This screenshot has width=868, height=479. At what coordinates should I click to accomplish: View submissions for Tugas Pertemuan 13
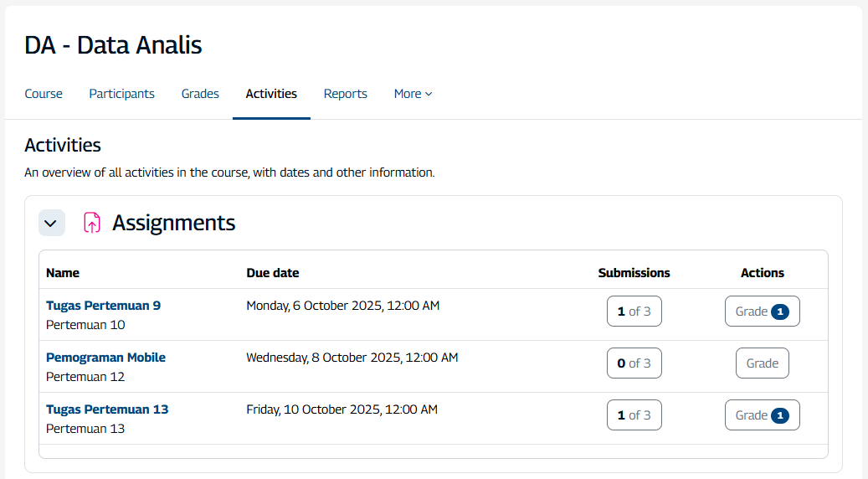(634, 415)
